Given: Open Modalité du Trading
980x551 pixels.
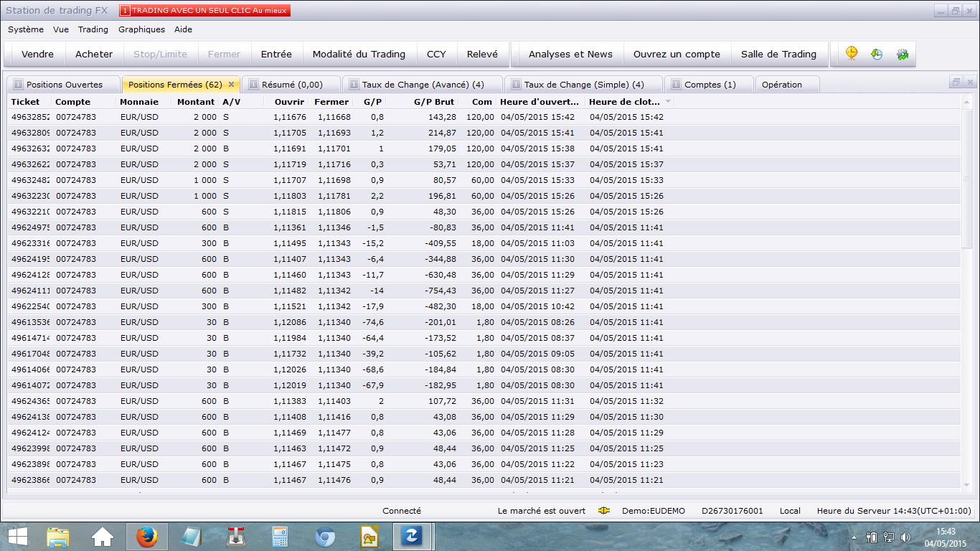Looking at the screenshot, I should (x=359, y=55).
